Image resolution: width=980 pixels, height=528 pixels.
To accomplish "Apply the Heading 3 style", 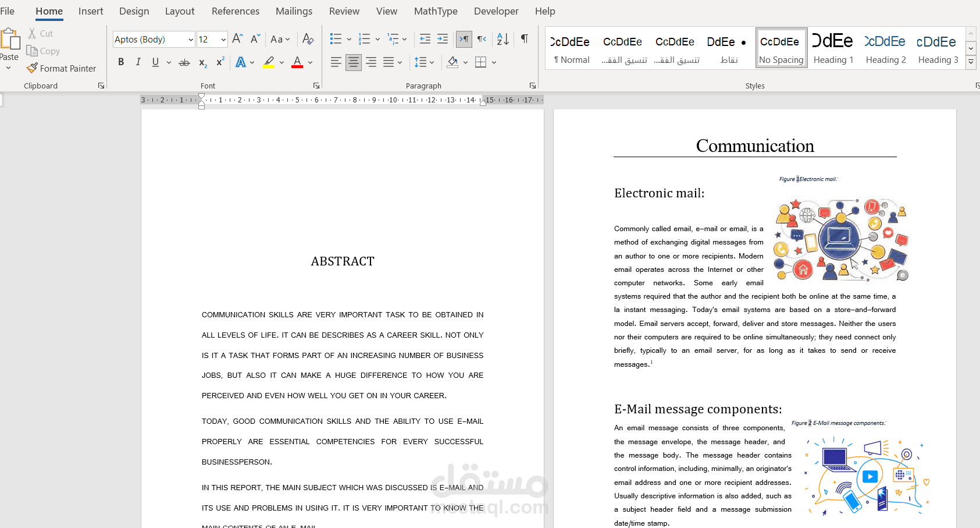I will 938,48.
